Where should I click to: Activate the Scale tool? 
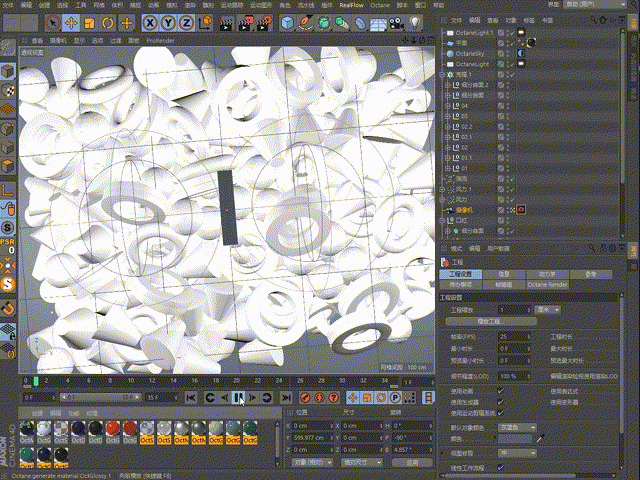89,23
